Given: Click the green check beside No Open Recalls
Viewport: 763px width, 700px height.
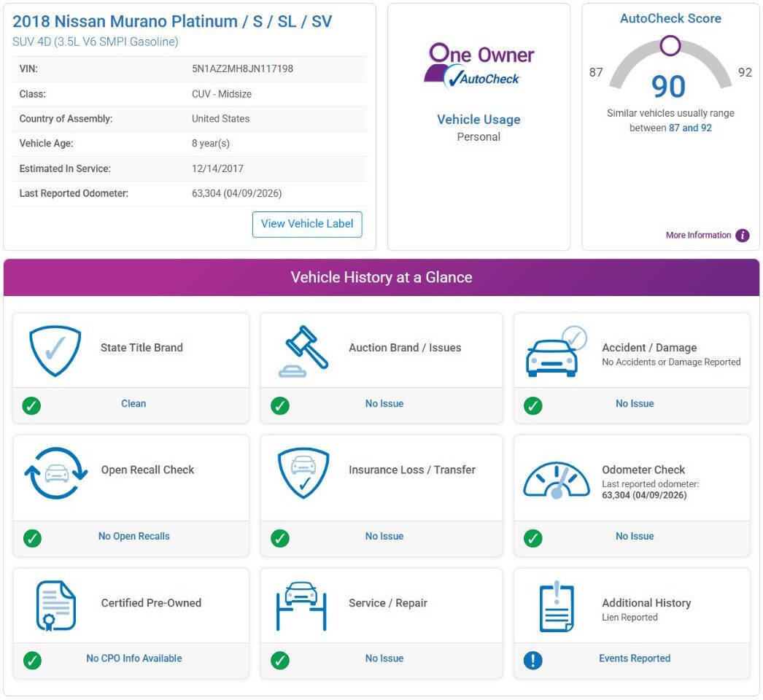Looking at the screenshot, I should click(32, 538).
